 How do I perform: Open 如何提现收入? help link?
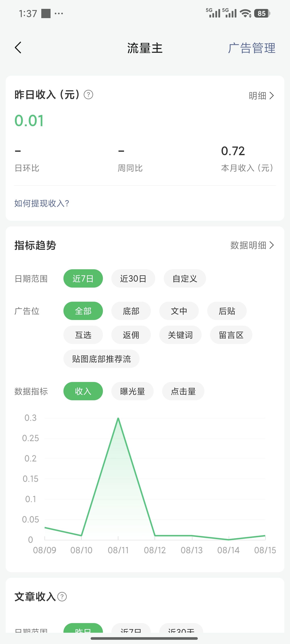[x=41, y=203]
